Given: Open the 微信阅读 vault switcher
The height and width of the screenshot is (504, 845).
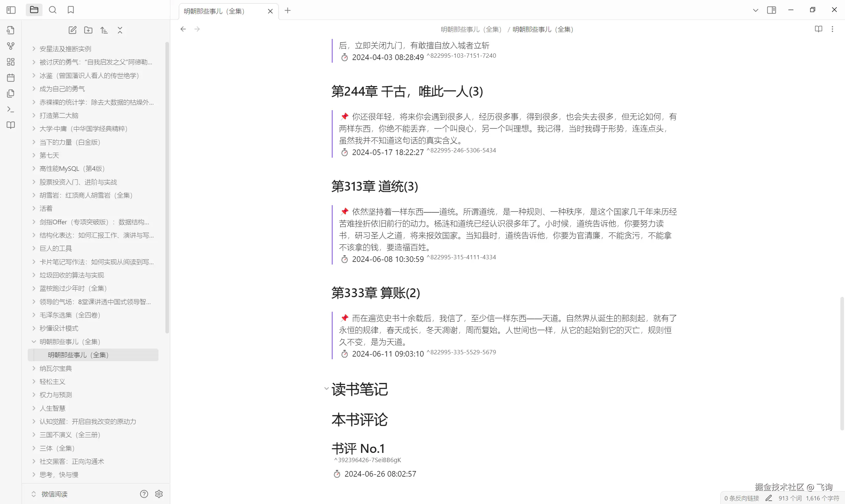Looking at the screenshot, I should 54,494.
